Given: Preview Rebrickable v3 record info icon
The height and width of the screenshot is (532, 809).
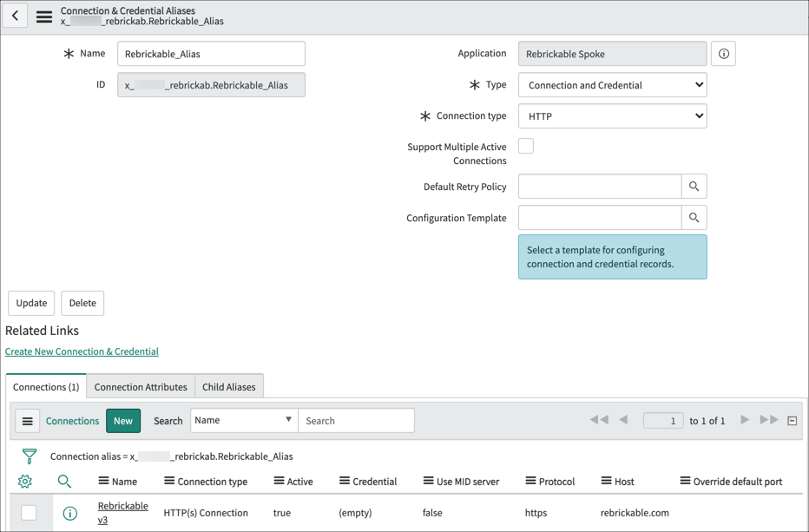Looking at the screenshot, I should click(70, 513).
